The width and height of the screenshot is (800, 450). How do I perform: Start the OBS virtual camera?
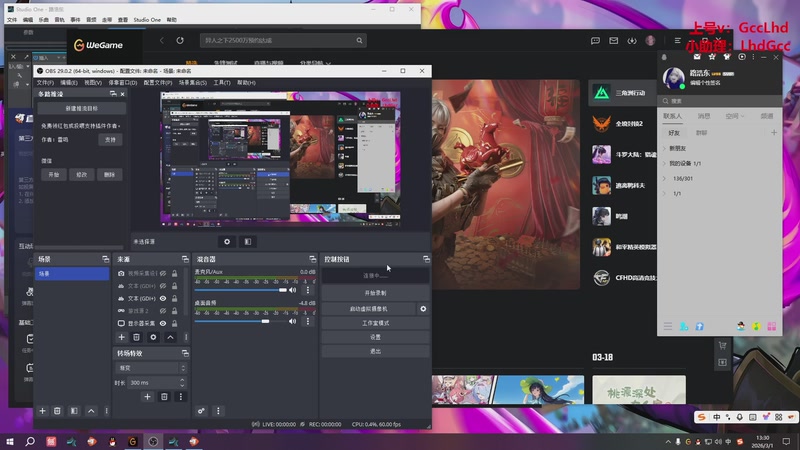(368, 309)
